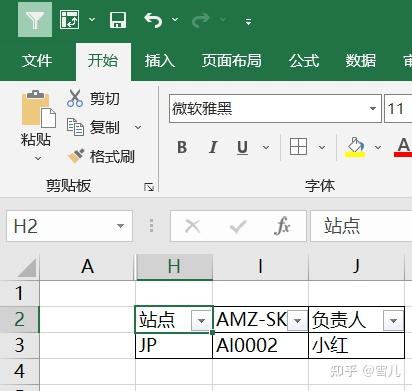The height and width of the screenshot is (391, 412).
Task: Select cell containing AI0002
Action: (261, 345)
